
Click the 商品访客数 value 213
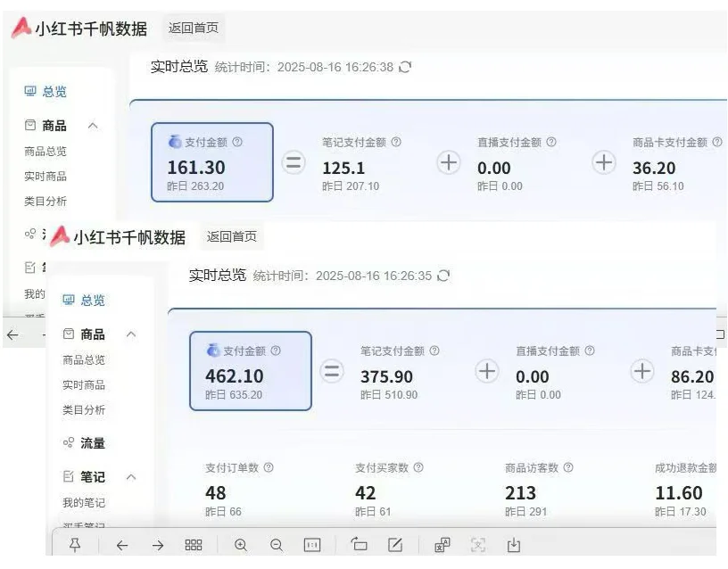520,493
